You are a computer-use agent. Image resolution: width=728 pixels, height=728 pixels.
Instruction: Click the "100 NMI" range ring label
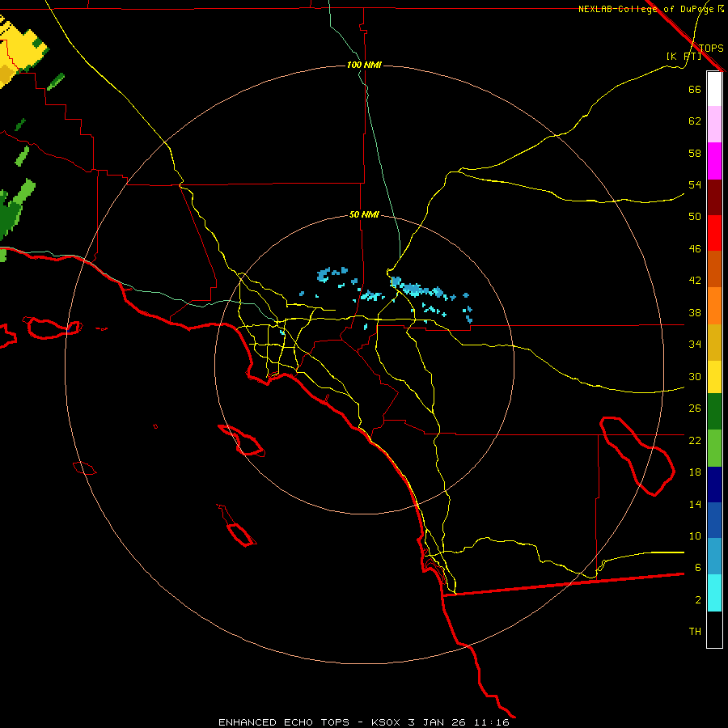(364, 65)
